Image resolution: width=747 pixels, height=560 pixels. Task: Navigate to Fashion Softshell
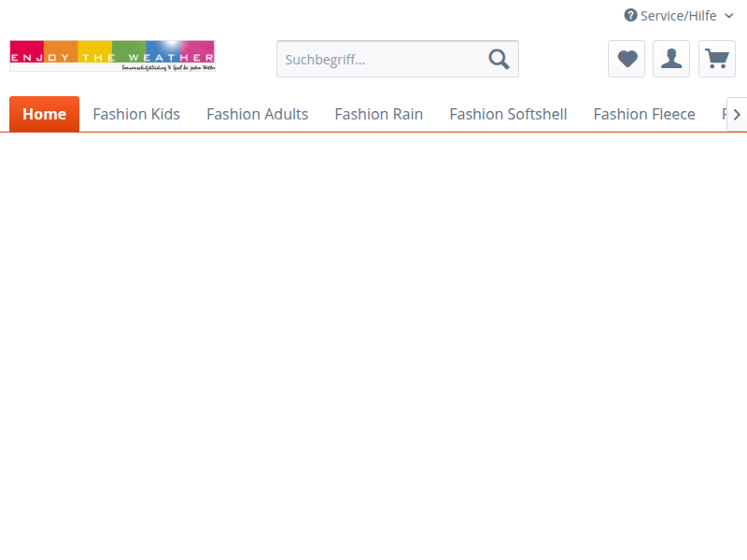click(508, 114)
